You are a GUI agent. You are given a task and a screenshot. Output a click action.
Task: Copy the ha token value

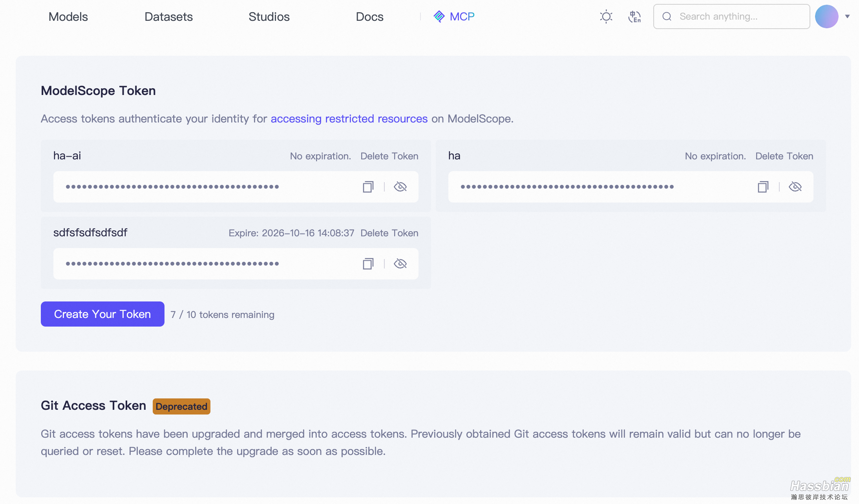[x=763, y=187]
